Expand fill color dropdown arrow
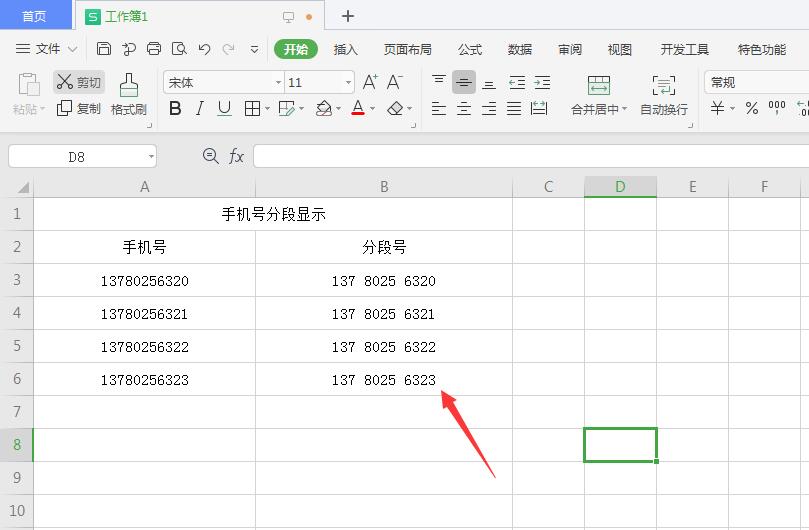 tap(338, 109)
